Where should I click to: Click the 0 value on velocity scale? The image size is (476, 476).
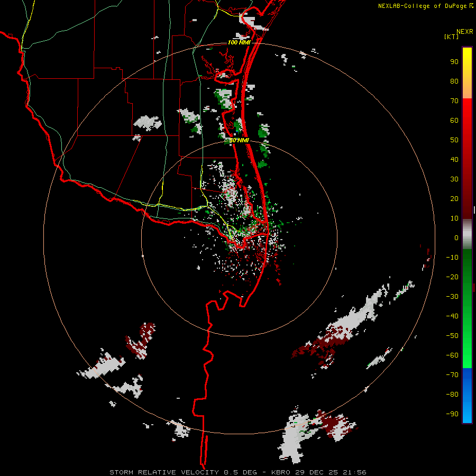[456, 237]
